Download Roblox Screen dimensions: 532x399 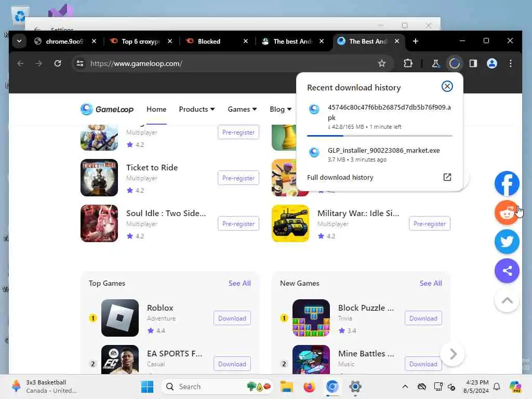[x=232, y=318]
